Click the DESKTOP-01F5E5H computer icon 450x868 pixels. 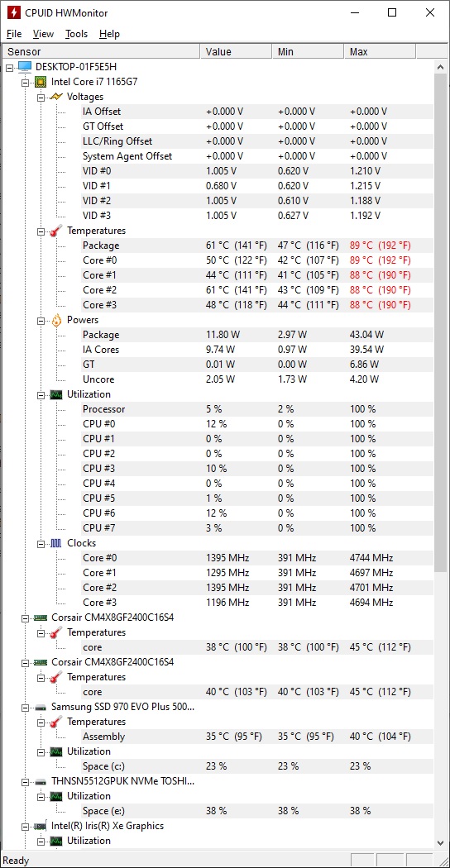coord(25,67)
